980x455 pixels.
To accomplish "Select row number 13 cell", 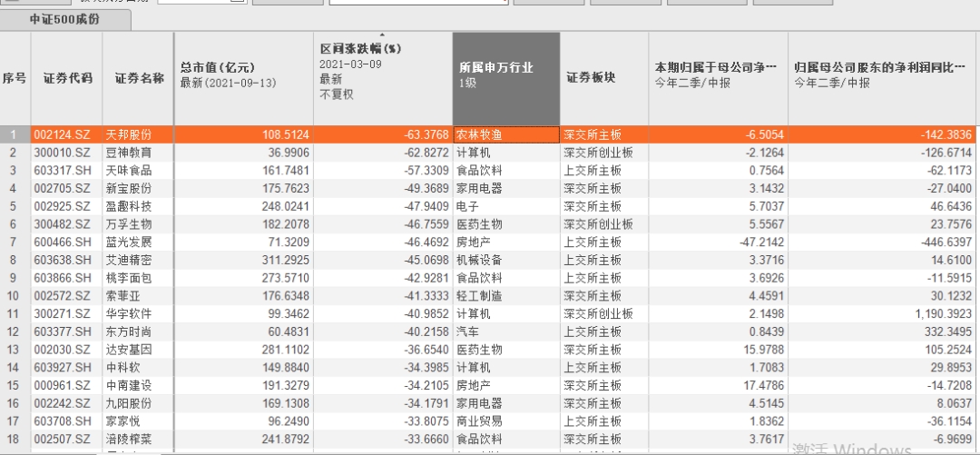I will (x=15, y=350).
